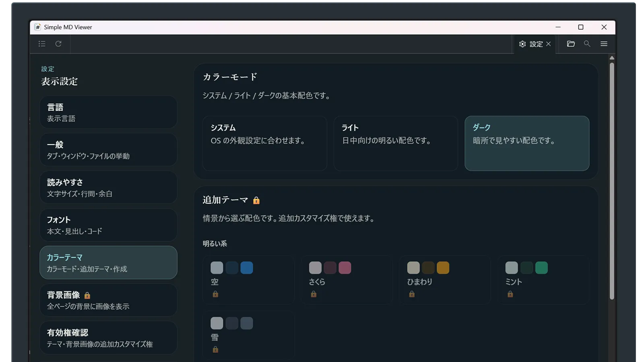
Task: Click the lock icon under さくら theme
Action: point(314,294)
